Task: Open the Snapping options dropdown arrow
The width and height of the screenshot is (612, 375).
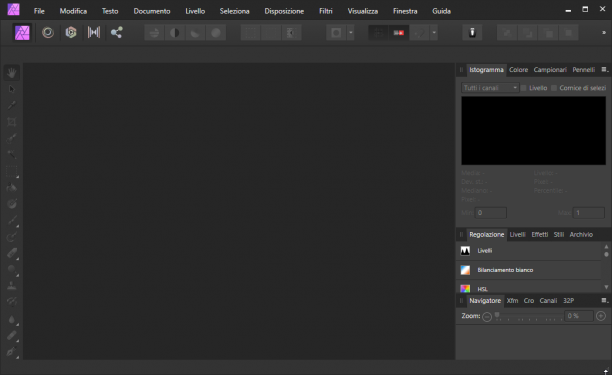Action: (x=434, y=33)
